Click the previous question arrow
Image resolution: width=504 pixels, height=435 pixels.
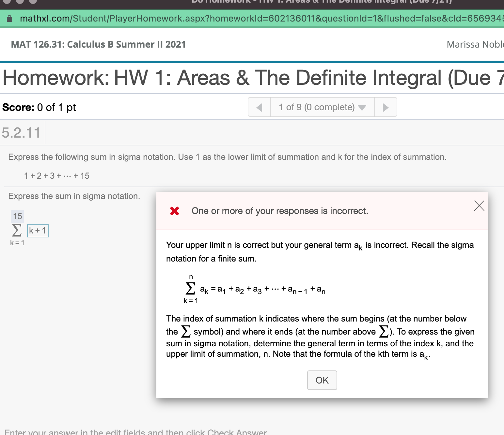tap(259, 107)
